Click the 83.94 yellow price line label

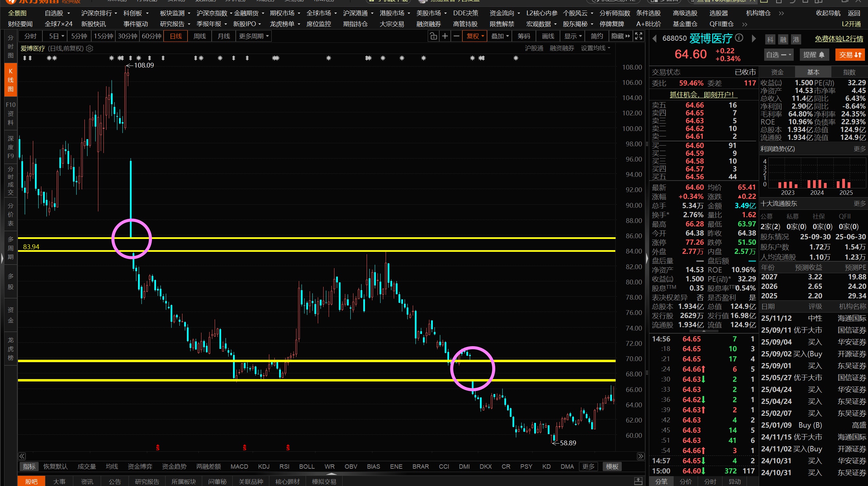(31, 247)
